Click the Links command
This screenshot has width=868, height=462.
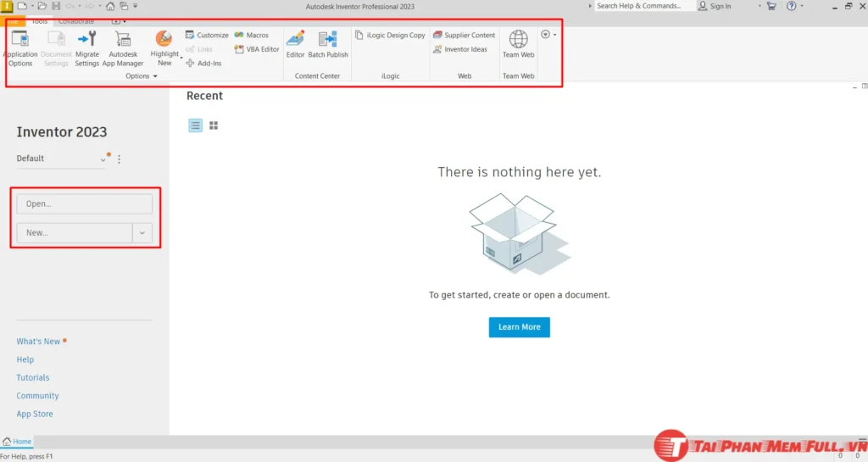199,49
